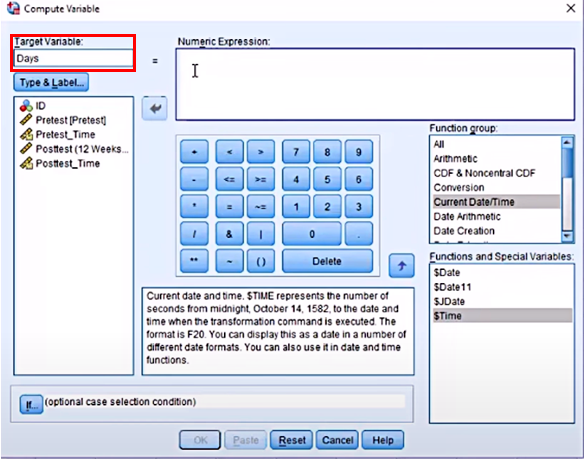Image resolution: width=585 pixels, height=459 pixels.
Task: Click the exponent (**) operator button
Action: pos(194,261)
